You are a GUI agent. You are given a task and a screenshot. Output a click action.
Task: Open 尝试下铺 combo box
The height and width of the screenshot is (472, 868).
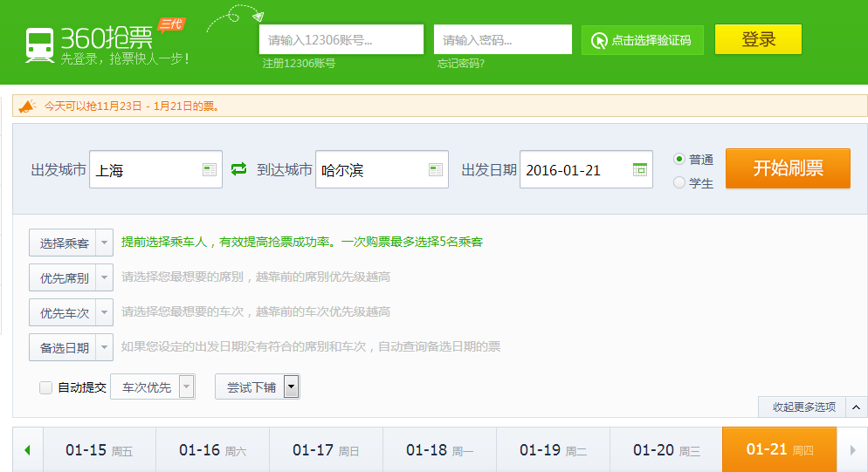click(258, 386)
